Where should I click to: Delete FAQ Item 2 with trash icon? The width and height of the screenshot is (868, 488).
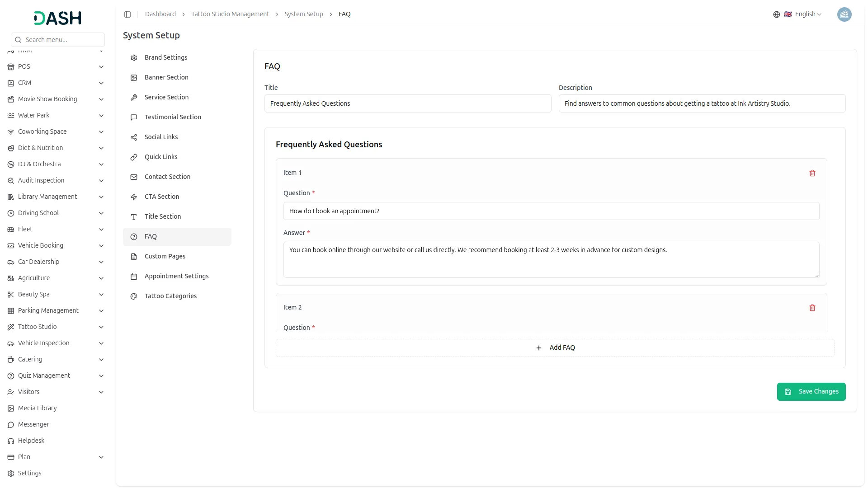coord(812,308)
